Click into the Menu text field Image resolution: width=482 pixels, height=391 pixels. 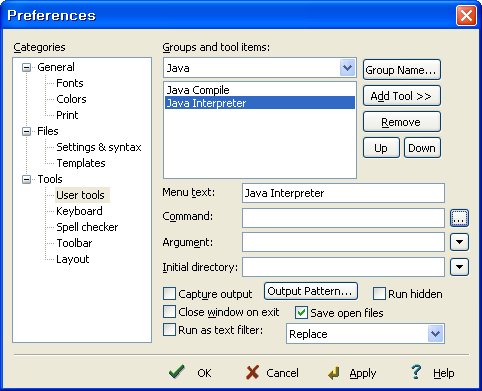pyautogui.click(x=343, y=193)
